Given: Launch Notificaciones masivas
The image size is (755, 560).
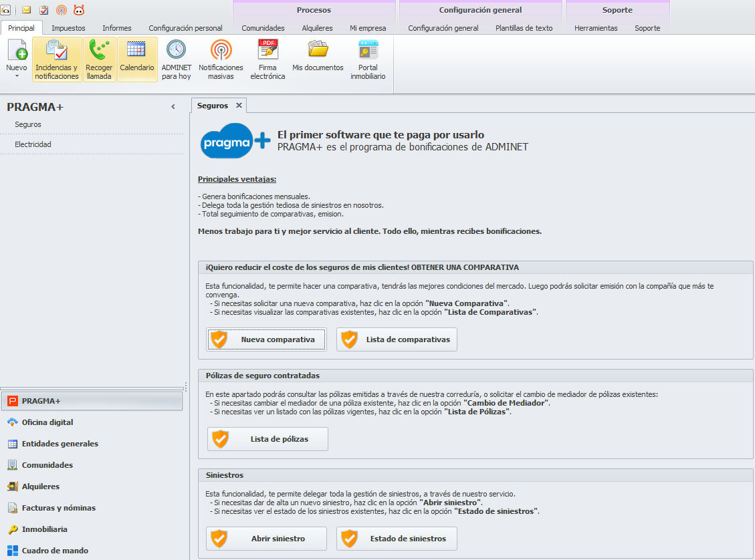Looking at the screenshot, I should coord(221,59).
